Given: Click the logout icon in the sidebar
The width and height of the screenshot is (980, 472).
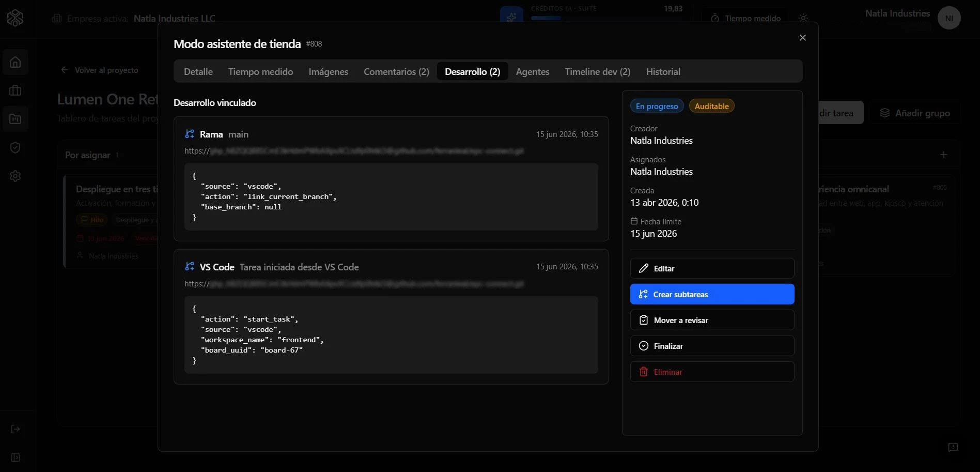Looking at the screenshot, I should pos(15,429).
